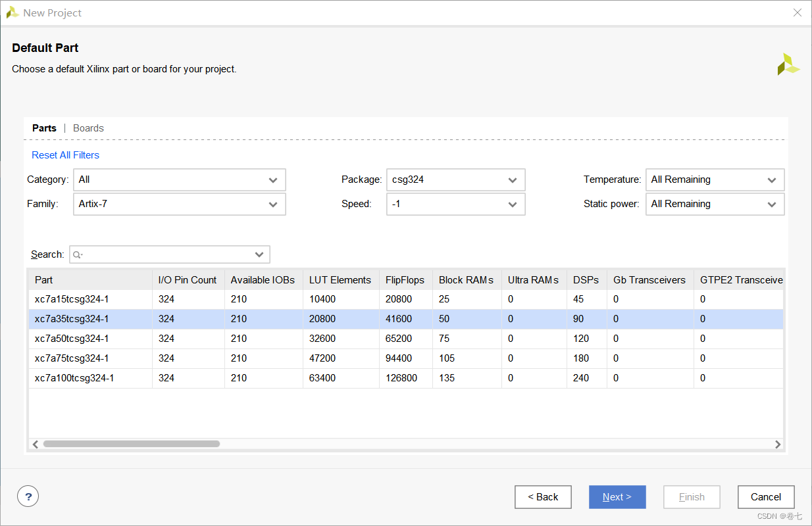Sort by DSPs column header

586,279
